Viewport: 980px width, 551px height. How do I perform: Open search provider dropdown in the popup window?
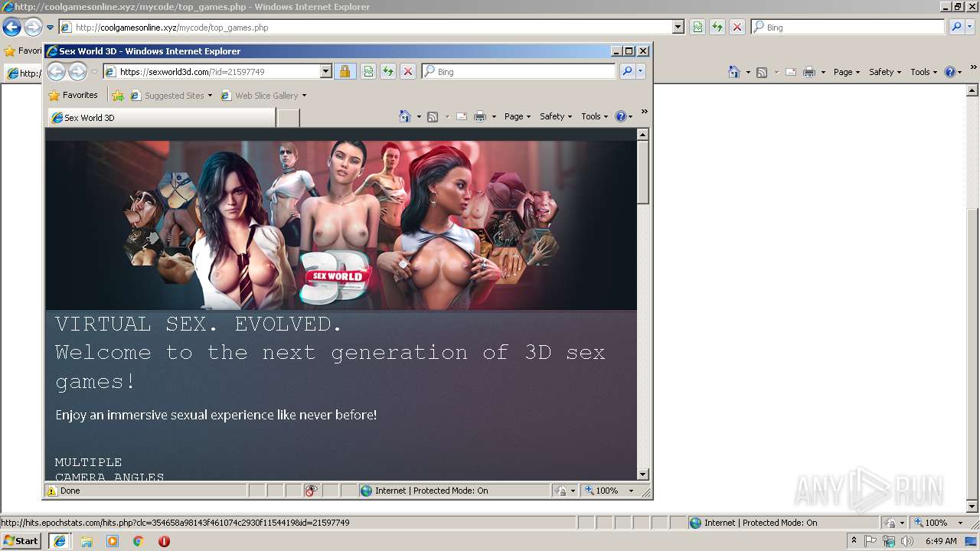[x=641, y=72]
